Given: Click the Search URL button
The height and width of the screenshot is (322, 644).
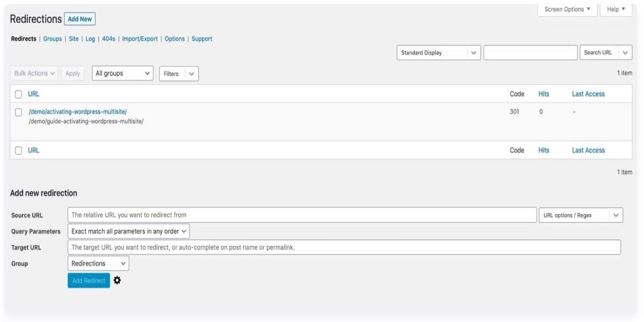Looking at the screenshot, I should click(x=598, y=53).
